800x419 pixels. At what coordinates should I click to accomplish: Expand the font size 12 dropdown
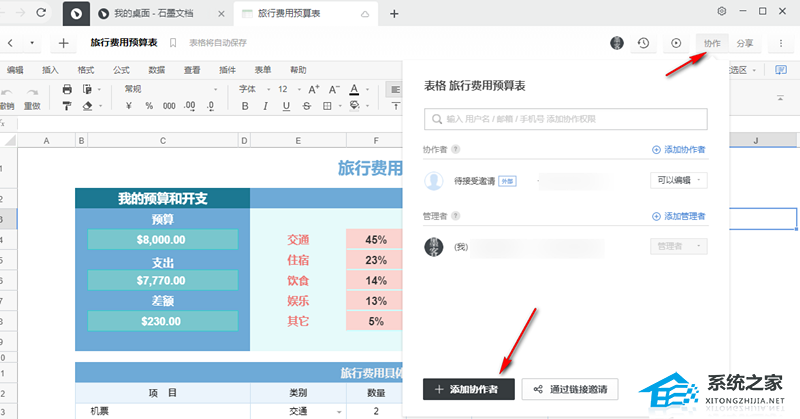point(288,89)
